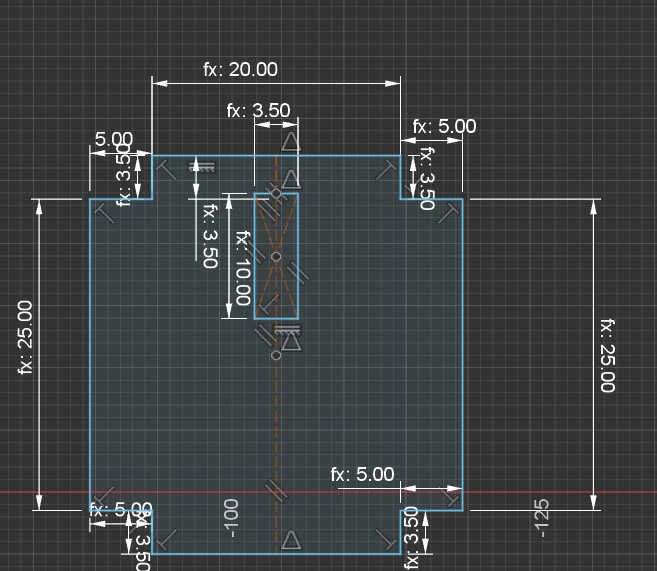657x571 pixels.
Task: Click the horizontal constraint glyph beside the fx: 3.50 inner dimension
Action: [203, 166]
